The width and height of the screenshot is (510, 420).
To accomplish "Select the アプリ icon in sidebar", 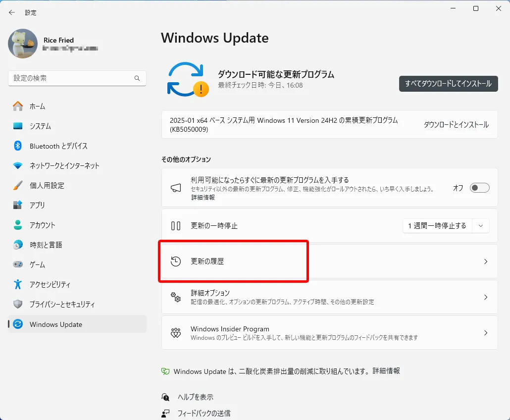I will pyautogui.click(x=18, y=205).
